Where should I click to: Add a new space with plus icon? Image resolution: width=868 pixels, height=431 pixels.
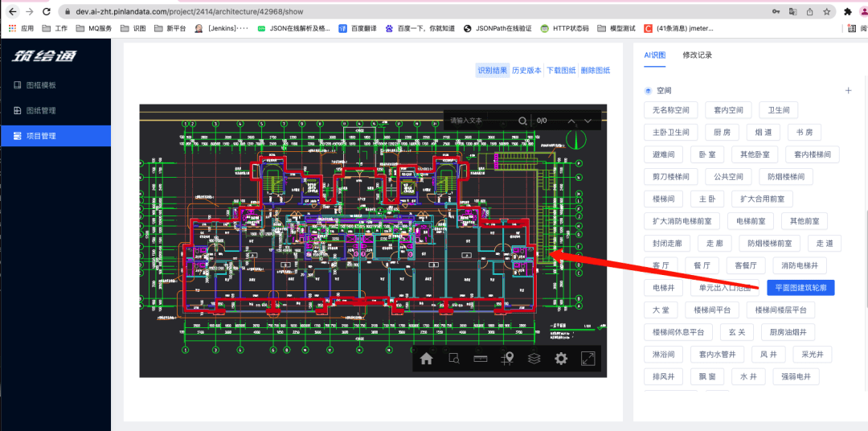(848, 90)
